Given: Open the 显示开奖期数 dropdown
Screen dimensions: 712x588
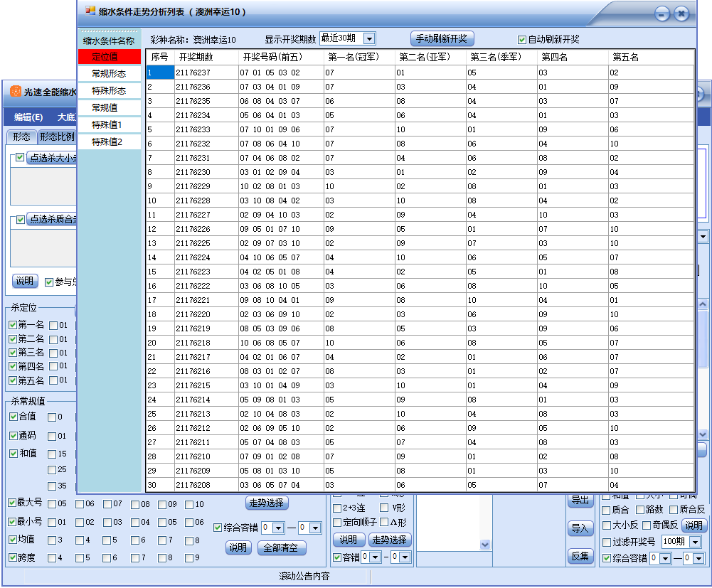Looking at the screenshot, I should pyautogui.click(x=369, y=38).
